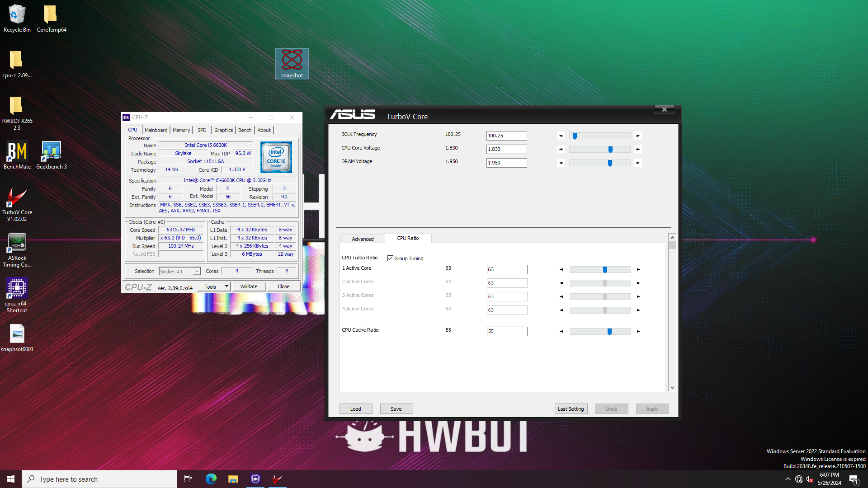Show hidden system tray icons

[788, 479]
